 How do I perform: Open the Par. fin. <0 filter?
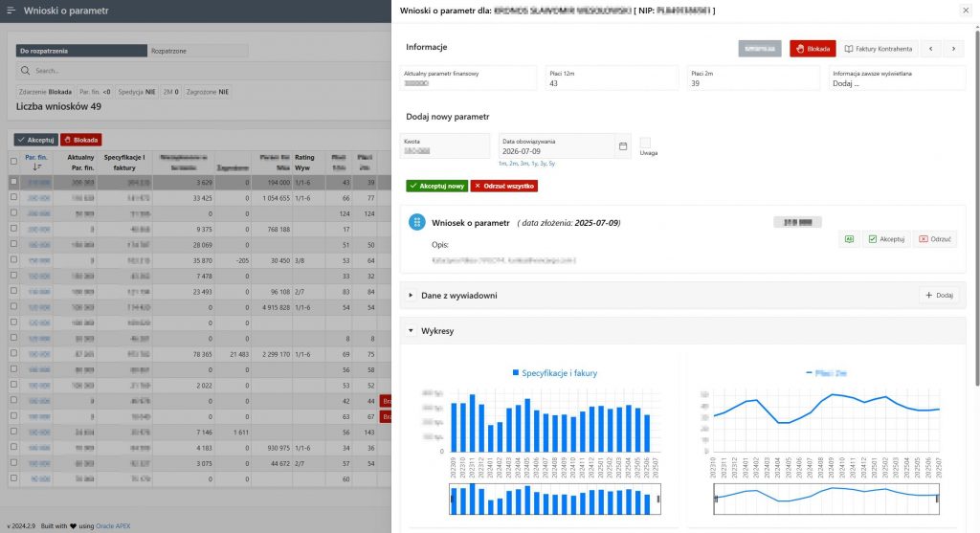pyautogui.click(x=95, y=92)
